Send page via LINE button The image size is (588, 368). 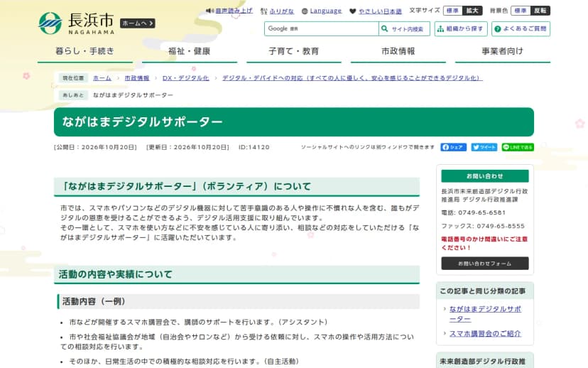(x=518, y=148)
